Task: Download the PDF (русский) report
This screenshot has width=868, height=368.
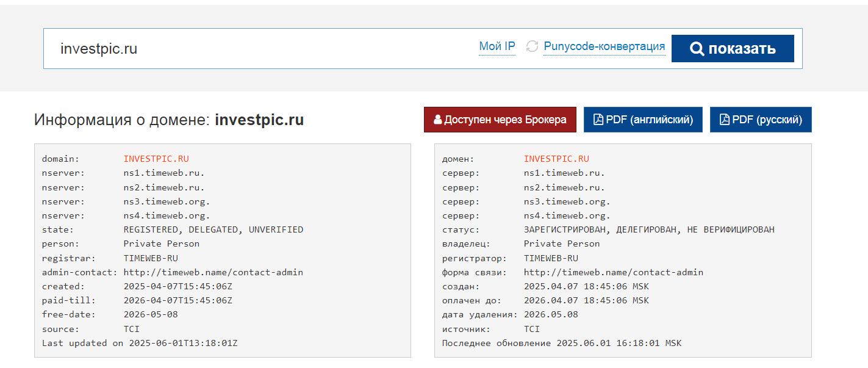Action: (761, 120)
